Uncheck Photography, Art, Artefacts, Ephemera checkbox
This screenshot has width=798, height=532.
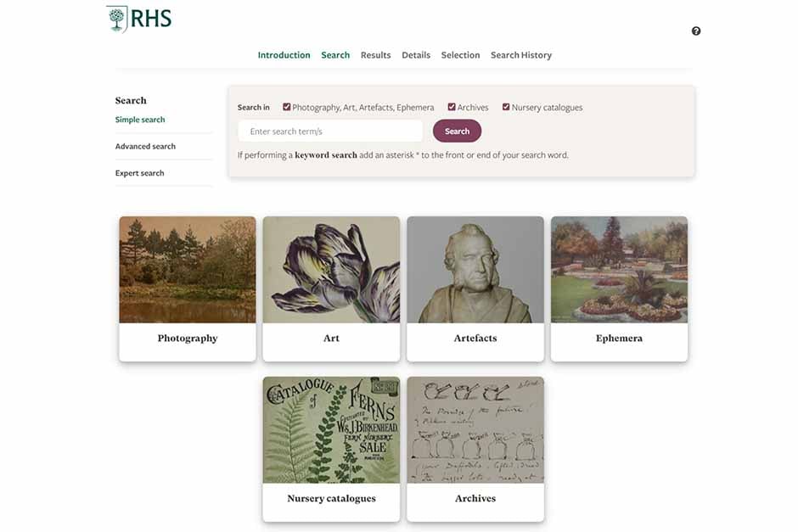[287, 107]
